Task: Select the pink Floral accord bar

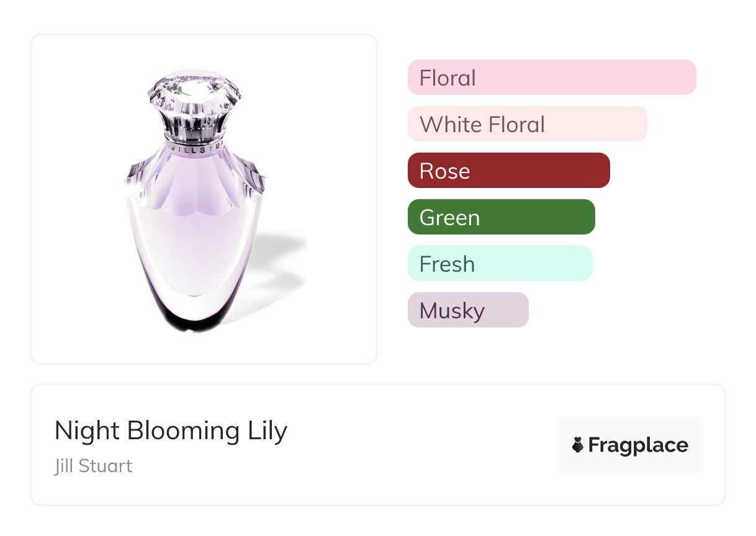Action: pos(552,78)
